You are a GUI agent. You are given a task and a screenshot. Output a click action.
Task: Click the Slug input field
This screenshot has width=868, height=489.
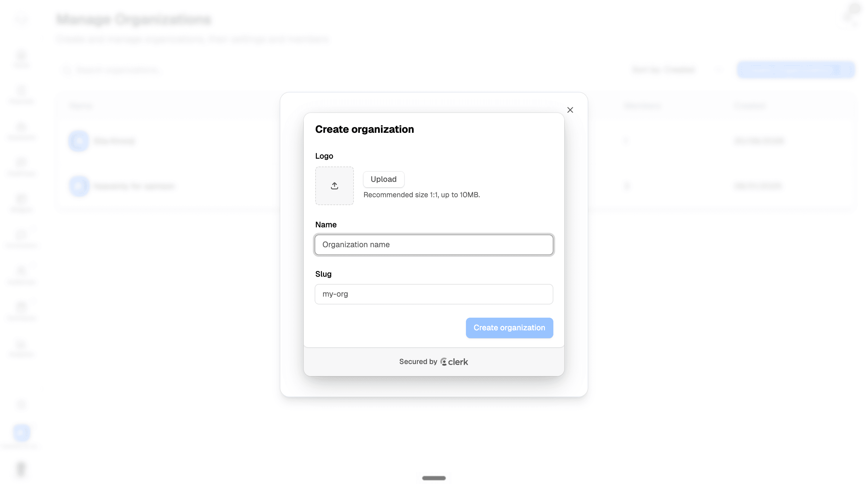point(434,294)
